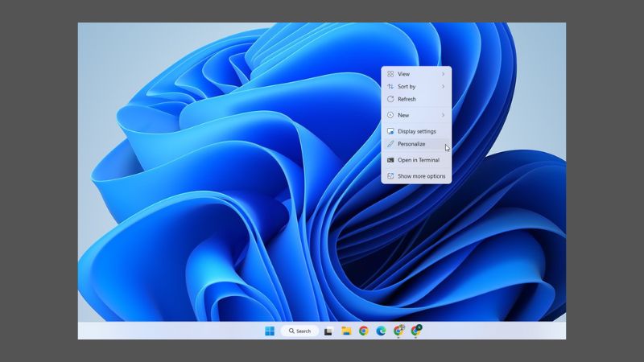Image resolution: width=644 pixels, height=362 pixels.
Task: Expand the New submenu arrow
Action: pos(443,115)
